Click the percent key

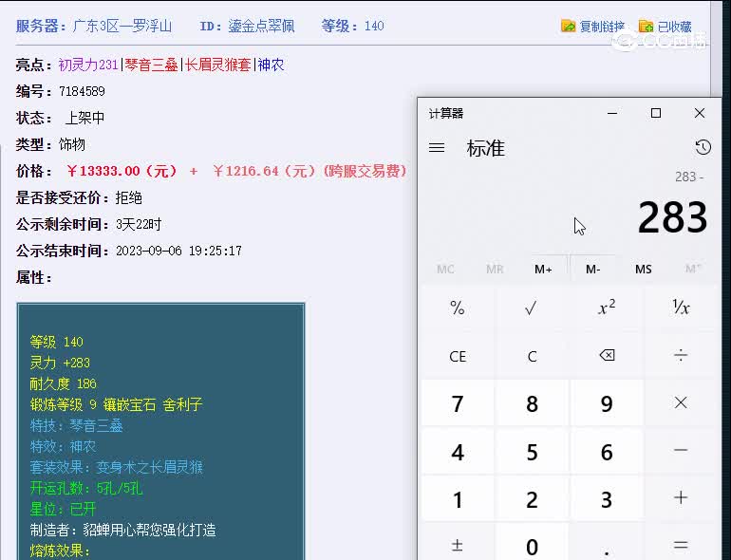pos(458,308)
